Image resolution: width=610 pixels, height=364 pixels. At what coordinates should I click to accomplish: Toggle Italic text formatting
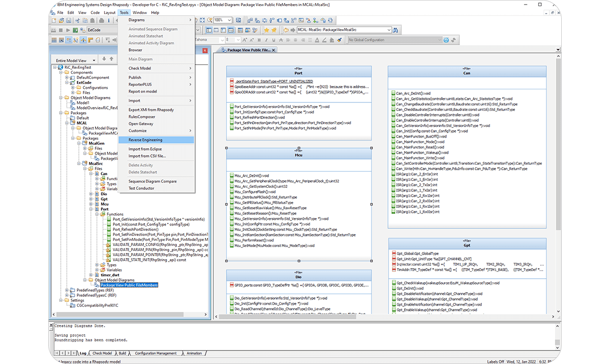click(x=266, y=40)
